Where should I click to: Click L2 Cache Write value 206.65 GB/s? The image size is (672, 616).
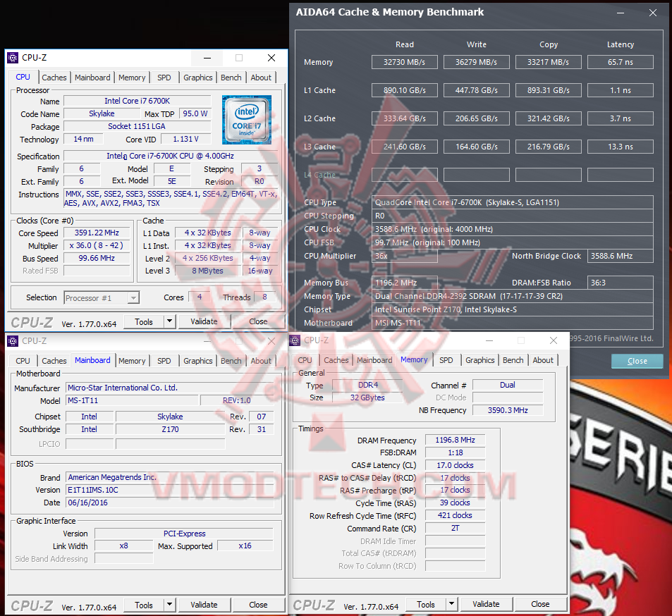(x=477, y=118)
